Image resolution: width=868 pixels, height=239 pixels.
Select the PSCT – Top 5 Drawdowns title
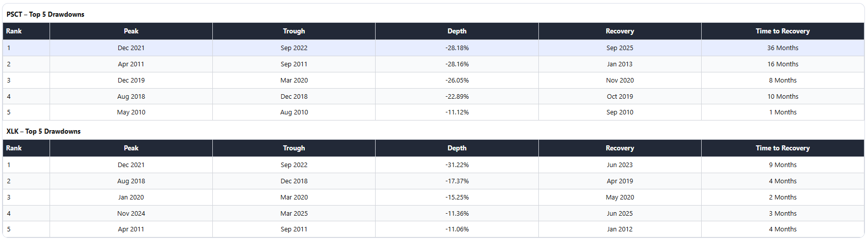click(x=45, y=14)
